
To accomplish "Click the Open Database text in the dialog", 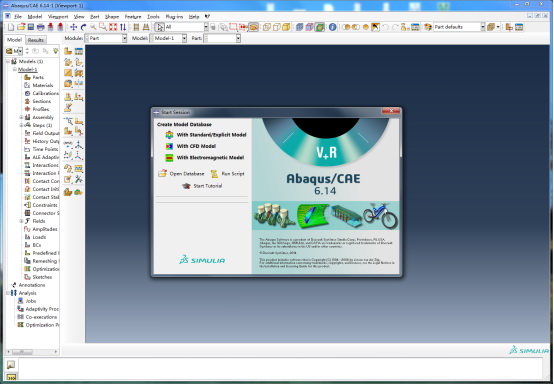I will 187,174.
